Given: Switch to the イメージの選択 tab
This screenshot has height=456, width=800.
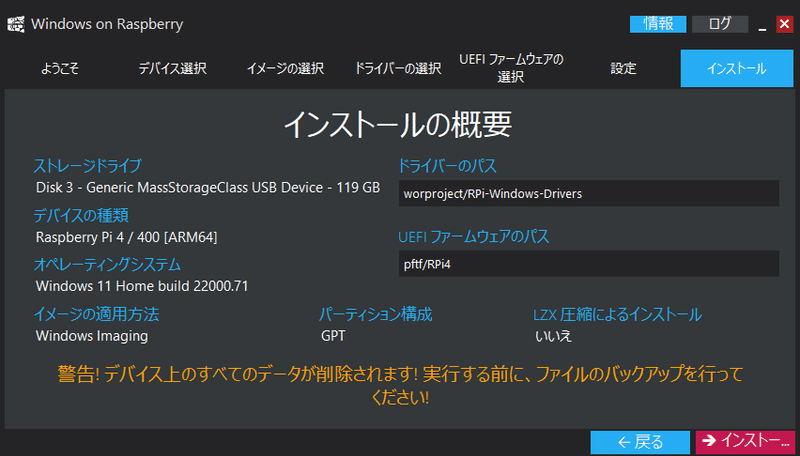Looking at the screenshot, I should [x=285, y=68].
